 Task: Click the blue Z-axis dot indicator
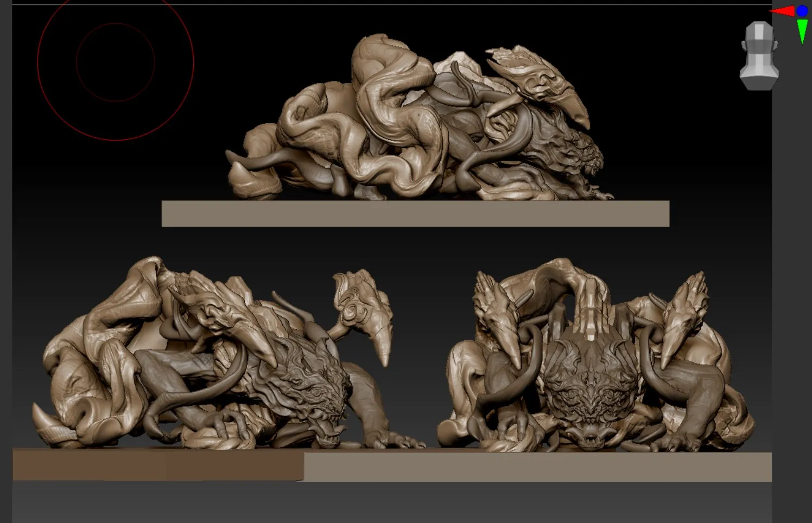(x=802, y=10)
